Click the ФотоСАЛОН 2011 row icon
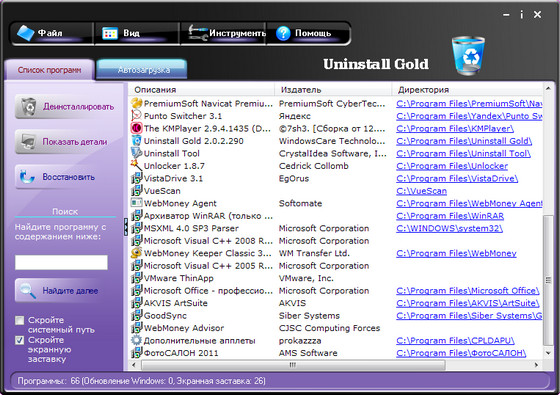This screenshot has width=560, height=395. click(136, 352)
